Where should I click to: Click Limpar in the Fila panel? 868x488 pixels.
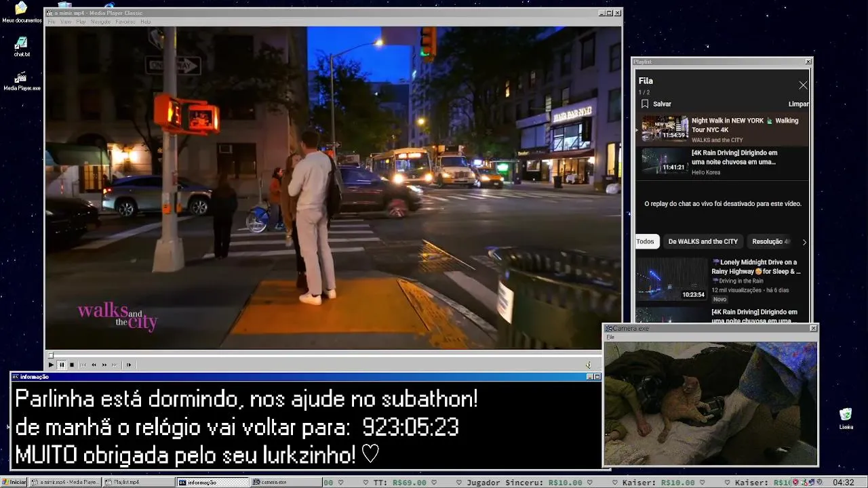[798, 104]
